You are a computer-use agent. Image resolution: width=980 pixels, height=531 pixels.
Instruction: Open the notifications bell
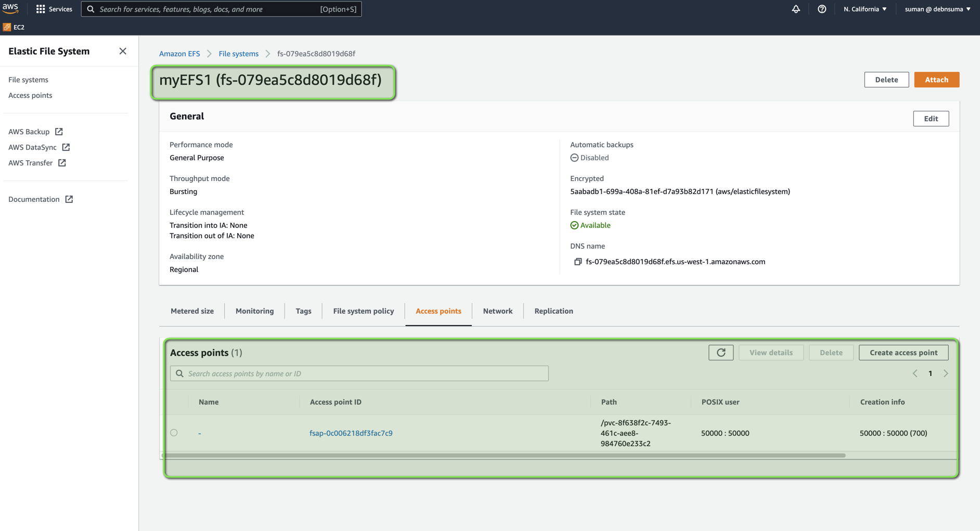(x=796, y=9)
